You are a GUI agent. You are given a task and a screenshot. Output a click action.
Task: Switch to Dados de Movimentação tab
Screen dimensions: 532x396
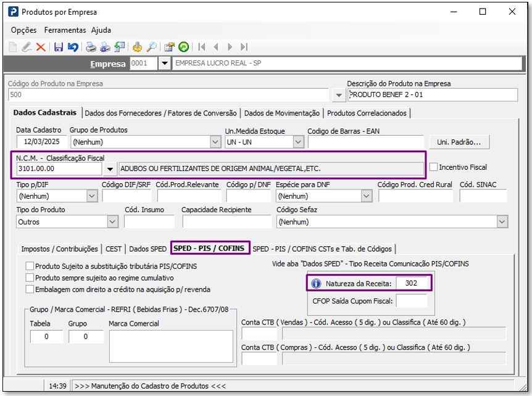[281, 113]
